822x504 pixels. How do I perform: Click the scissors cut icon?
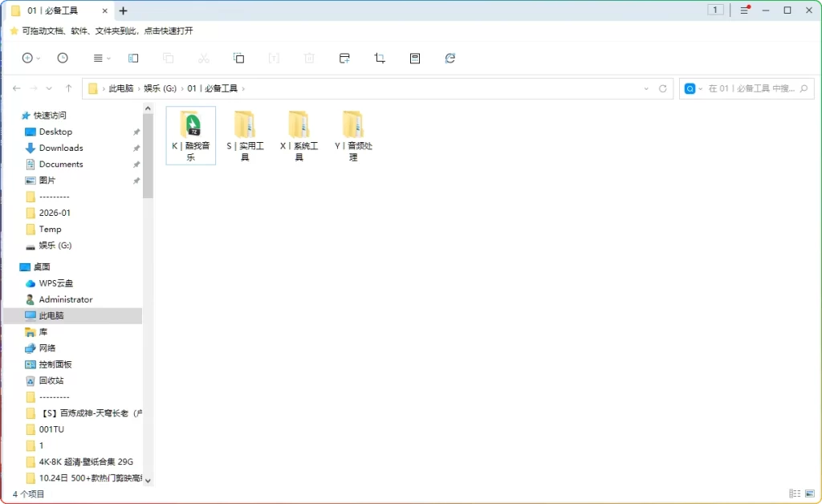(x=203, y=58)
